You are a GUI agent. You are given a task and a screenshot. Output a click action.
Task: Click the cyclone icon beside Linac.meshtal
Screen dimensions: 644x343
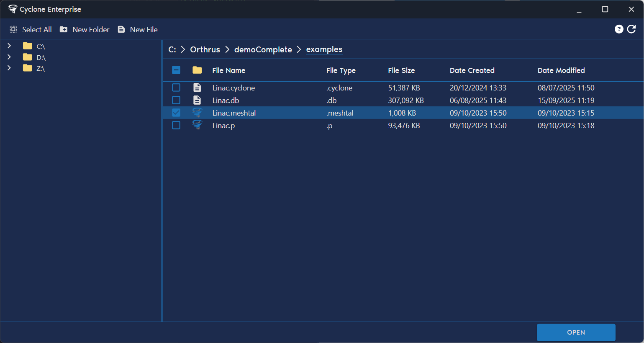coord(197,112)
